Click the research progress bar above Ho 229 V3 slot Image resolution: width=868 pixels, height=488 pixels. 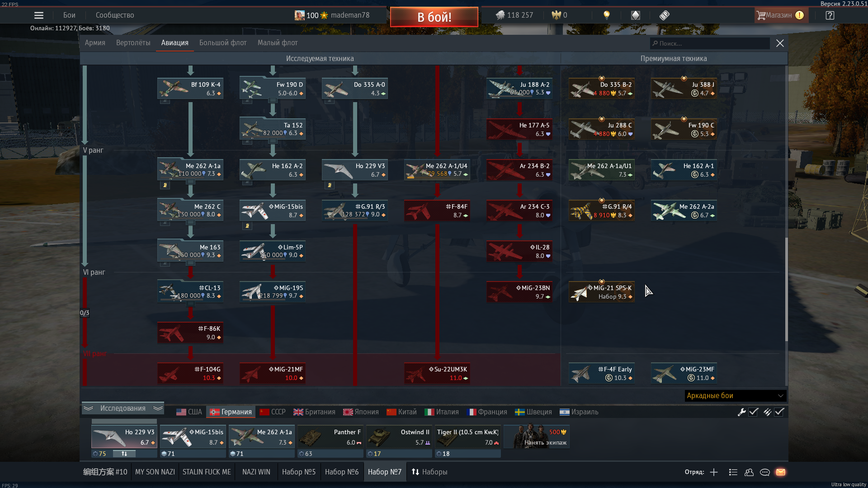pyautogui.click(x=124, y=422)
